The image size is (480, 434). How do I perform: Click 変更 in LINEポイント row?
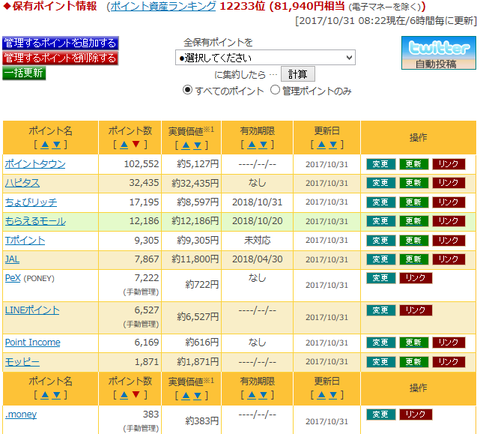(x=381, y=310)
